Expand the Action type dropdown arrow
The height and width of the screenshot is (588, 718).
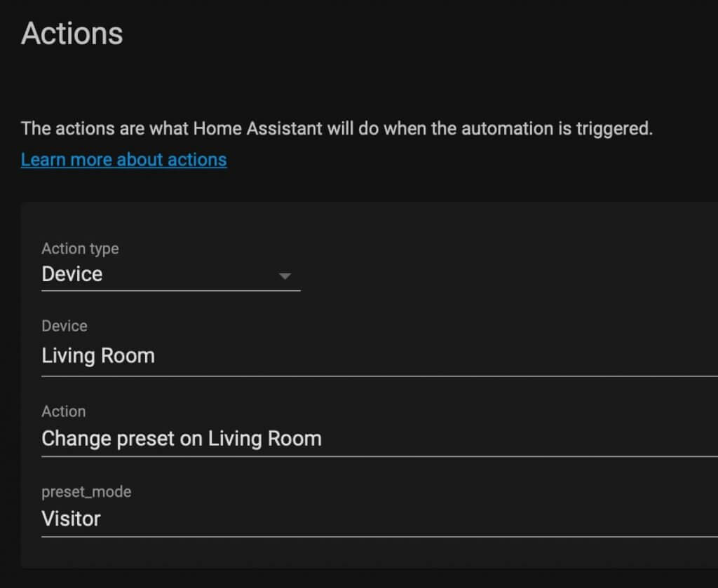(x=285, y=276)
